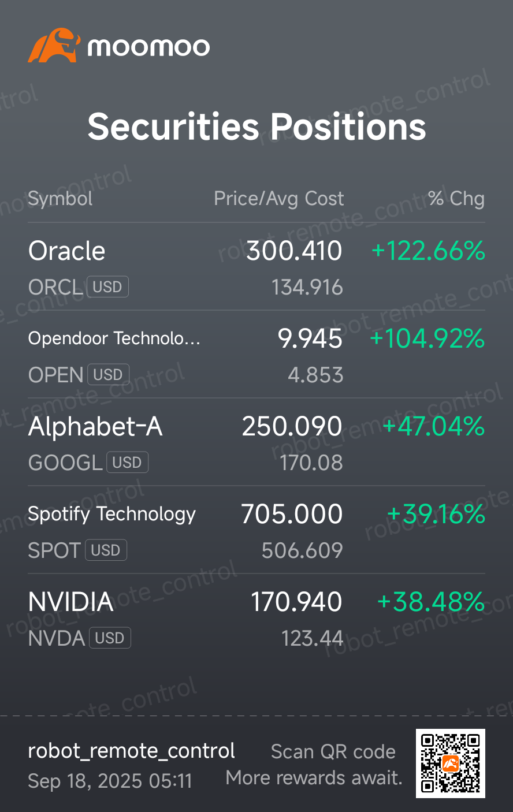This screenshot has height=812, width=513.
Task: Click the USD badge beside SPOT ticker
Action: pos(106,550)
